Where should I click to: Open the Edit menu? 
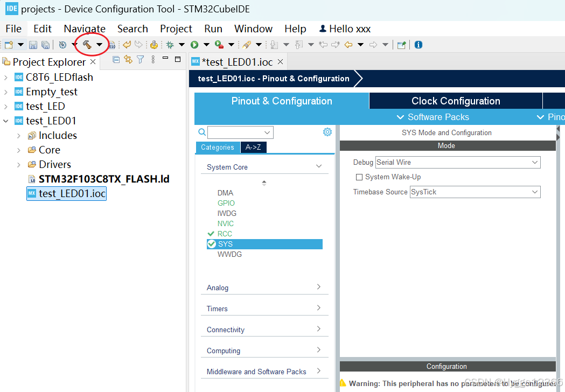43,29
